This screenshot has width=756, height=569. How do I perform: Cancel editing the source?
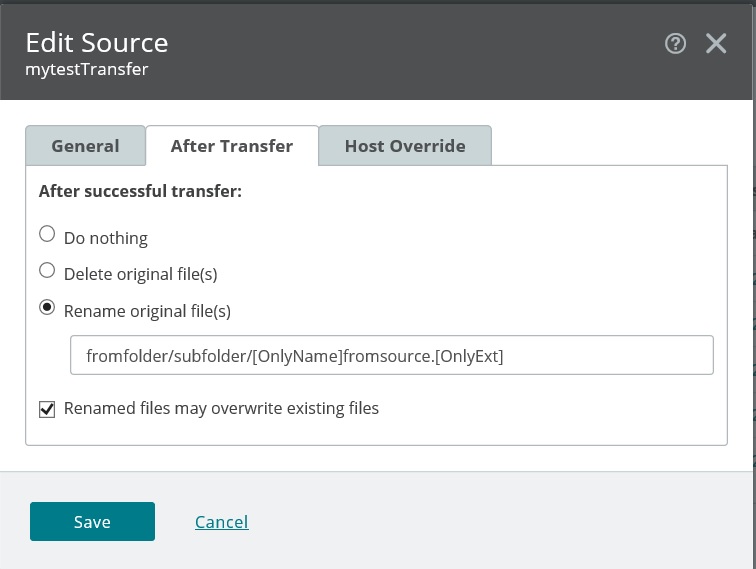coord(222,522)
